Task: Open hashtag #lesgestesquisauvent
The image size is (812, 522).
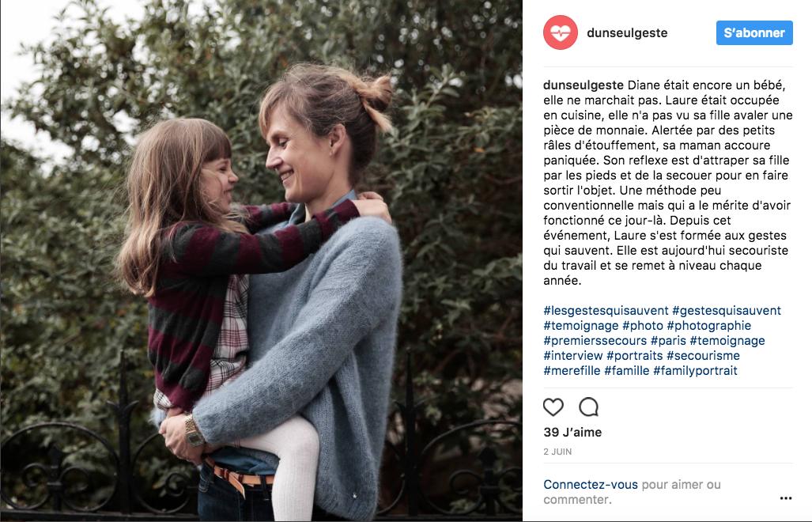Action: [606, 311]
